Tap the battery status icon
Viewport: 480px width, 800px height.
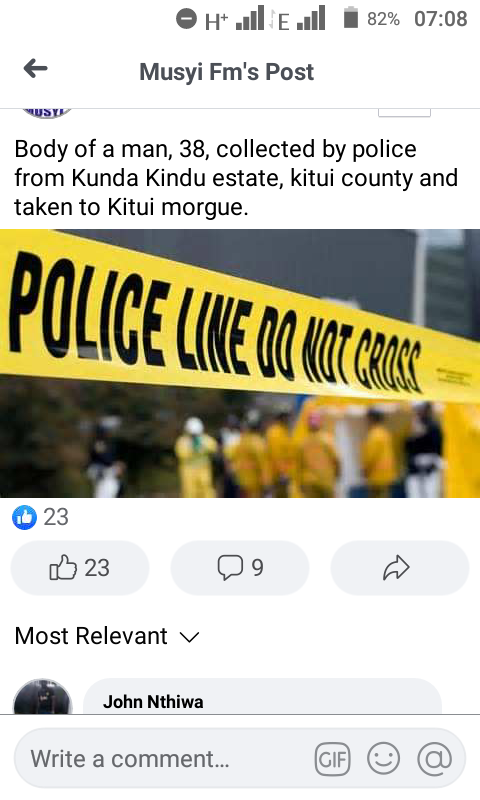(x=350, y=17)
